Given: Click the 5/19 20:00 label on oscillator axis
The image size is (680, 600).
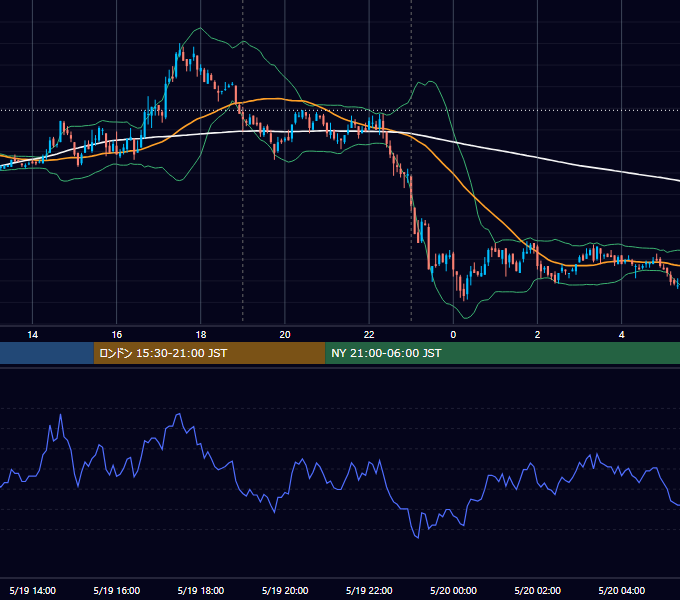Looking at the screenshot, I should [285, 590].
